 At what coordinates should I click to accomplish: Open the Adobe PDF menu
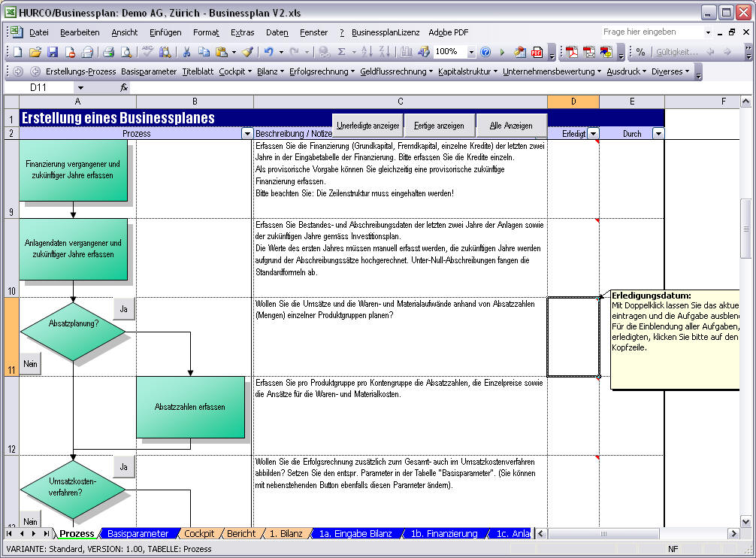pos(449,32)
